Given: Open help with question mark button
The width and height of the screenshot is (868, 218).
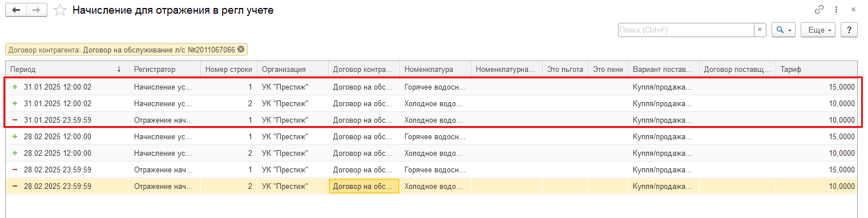Looking at the screenshot, I should pos(849,30).
